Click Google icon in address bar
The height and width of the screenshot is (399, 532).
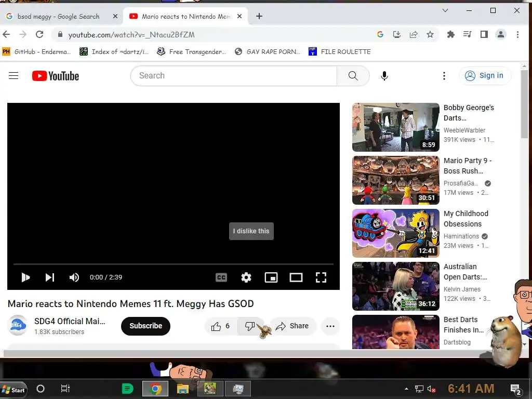[x=380, y=34]
